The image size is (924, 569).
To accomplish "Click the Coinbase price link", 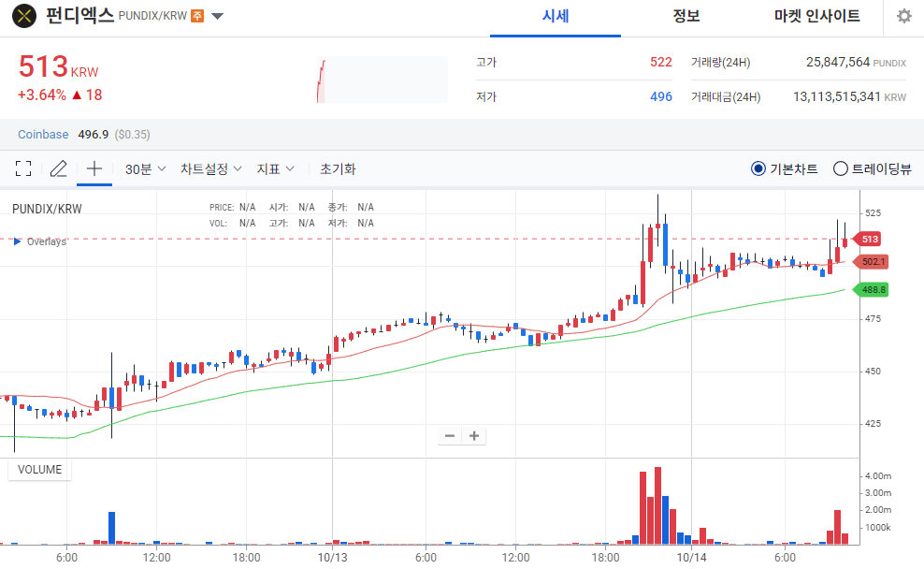I will pyautogui.click(x=42, y=134).
